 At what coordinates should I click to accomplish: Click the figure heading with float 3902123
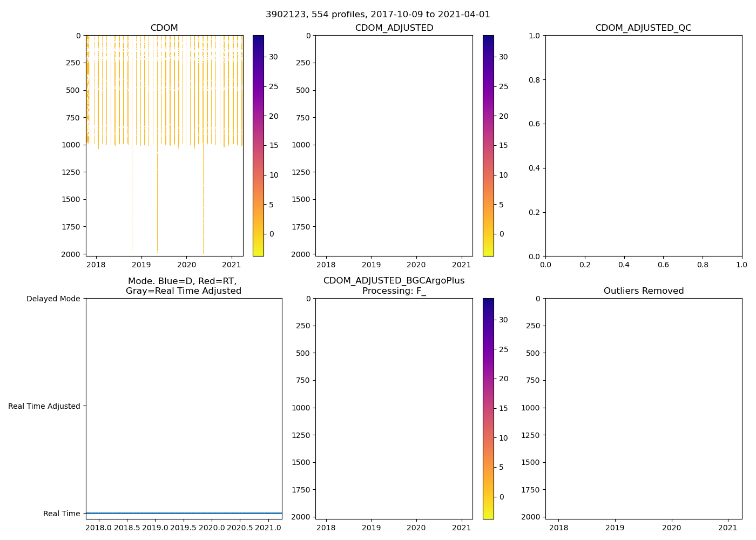tap(377, 15)
